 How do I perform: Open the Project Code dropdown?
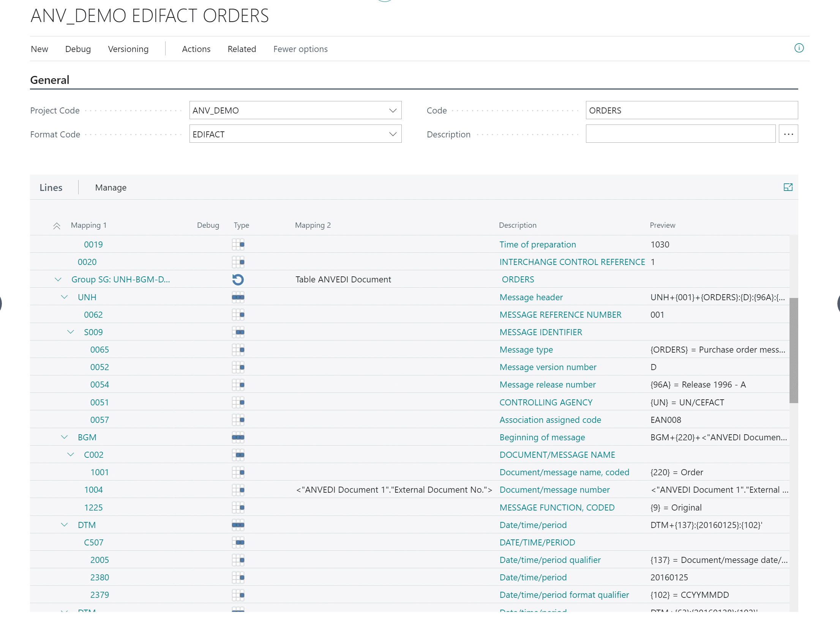tap(393, 110)
